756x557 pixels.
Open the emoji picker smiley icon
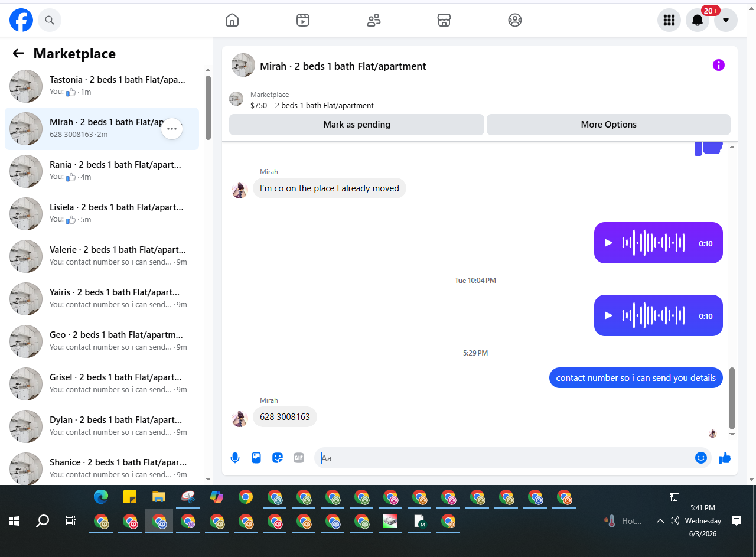pyautogui.click(x=701, y=458)
